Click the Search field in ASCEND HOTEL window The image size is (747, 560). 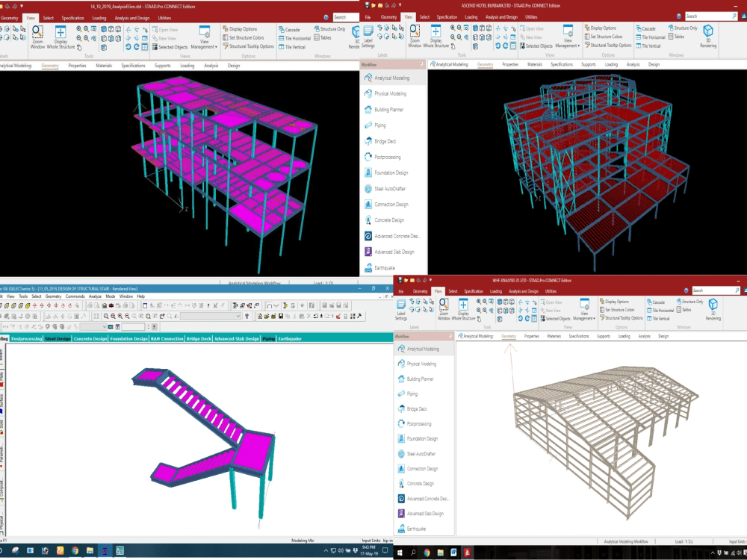coord(711,16)
